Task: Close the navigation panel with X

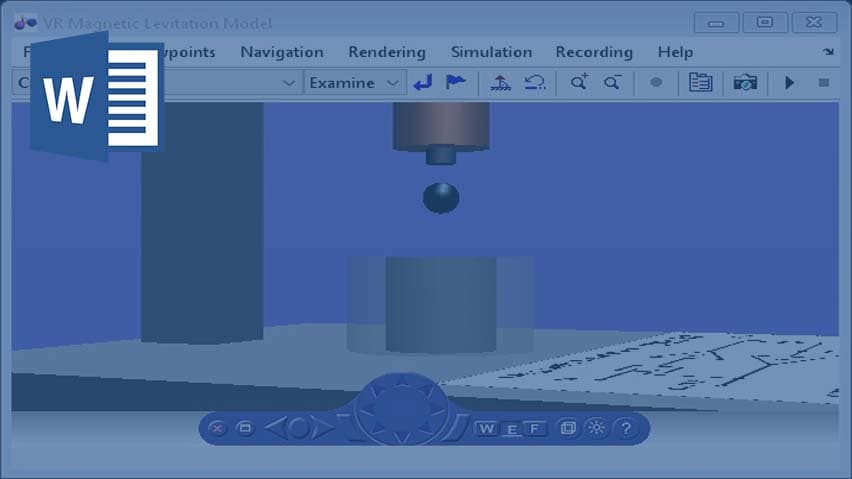Action: tap(217, 428)
